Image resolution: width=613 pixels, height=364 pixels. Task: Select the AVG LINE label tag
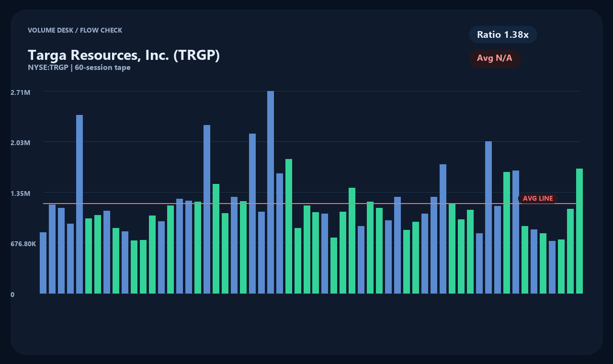538,198
